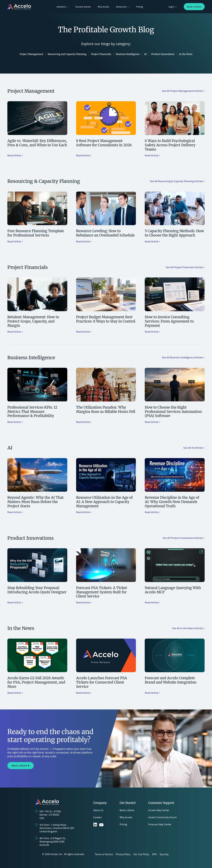Screen dimensions: 212x868
Task: Open See All In the News Articles
Action: [x=188, y=628]
